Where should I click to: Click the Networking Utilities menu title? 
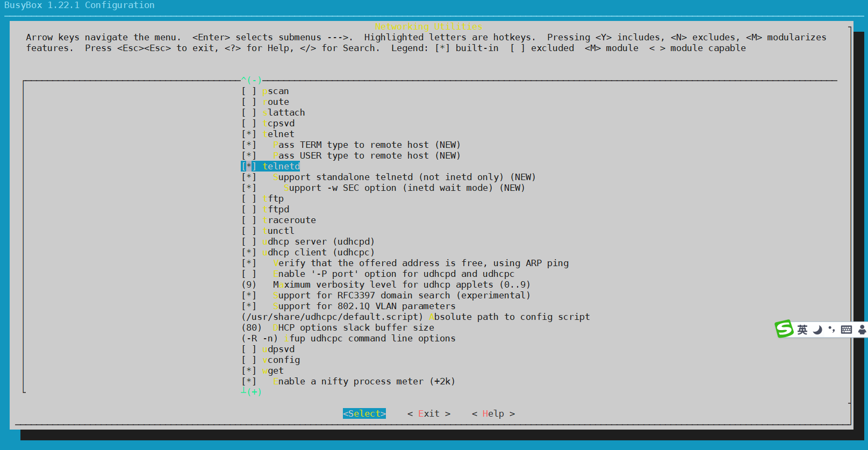pyautogui.click(x=428, y=26)
